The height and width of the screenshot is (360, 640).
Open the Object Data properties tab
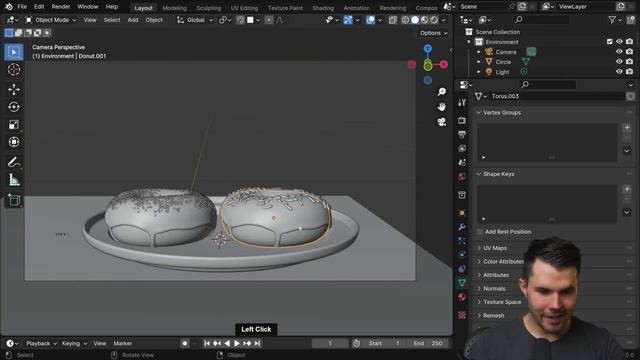(462, 282)
